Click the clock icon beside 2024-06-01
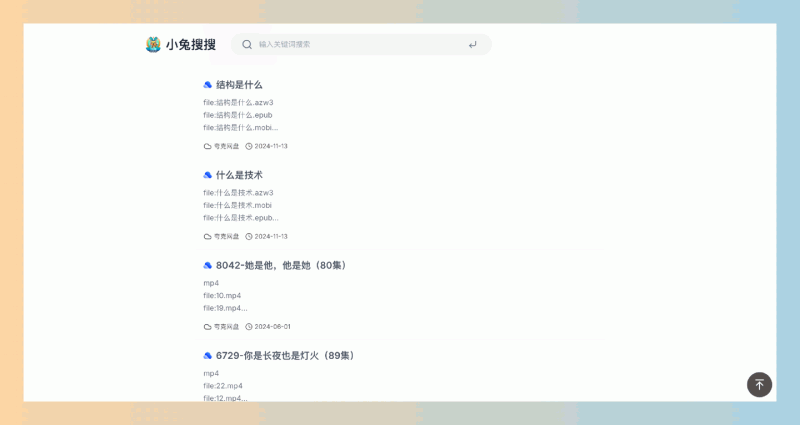 249,327
